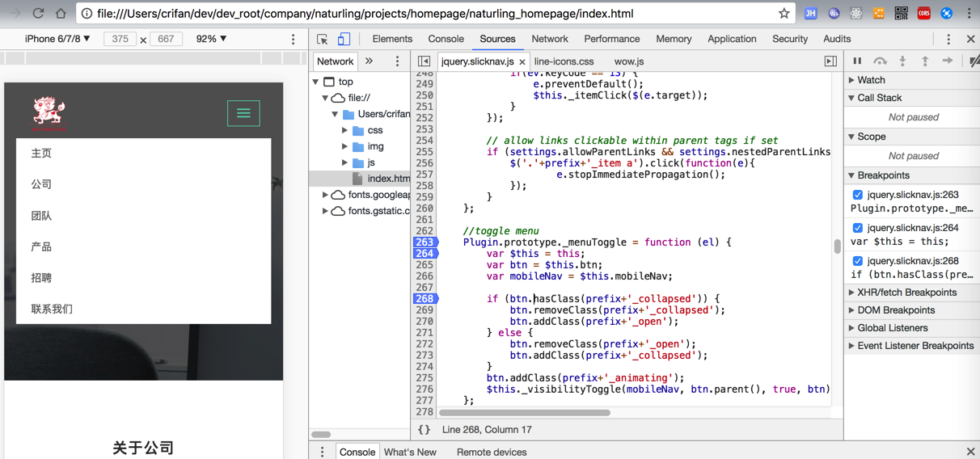The height and width of the screenshot is (459, 980).
Task: Open What's New drawer tab
Action: (x=410, y=452)
